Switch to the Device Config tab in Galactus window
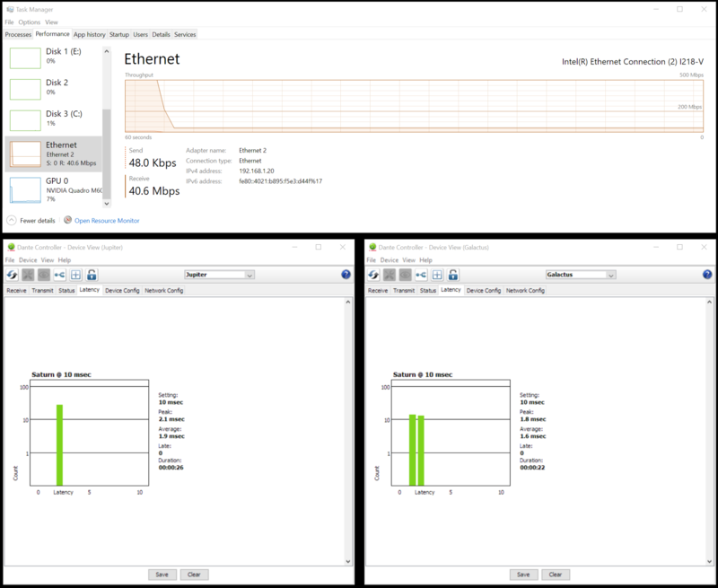 (x=484, y=289)
